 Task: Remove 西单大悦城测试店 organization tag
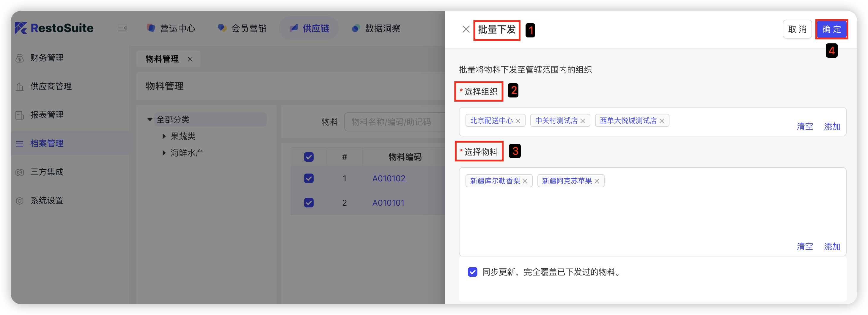(x=662, y=121)
